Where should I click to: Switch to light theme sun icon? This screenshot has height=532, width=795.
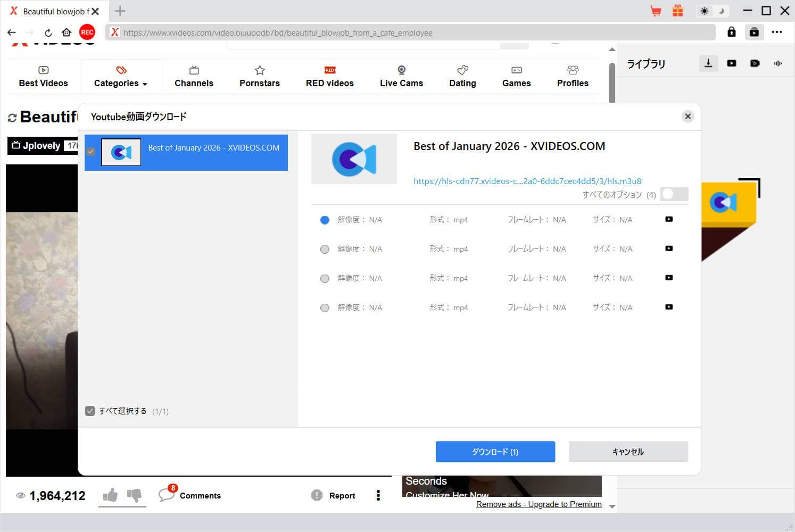tap(705, 11)
